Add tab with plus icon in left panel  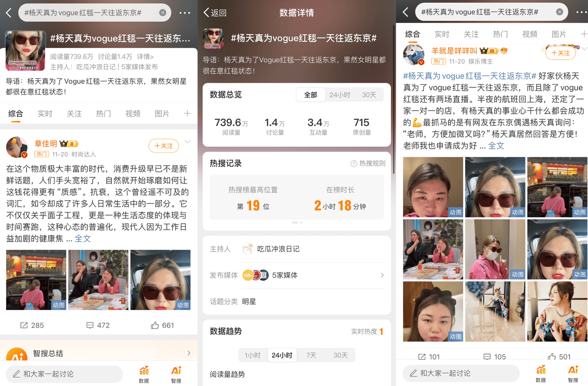[187, 114]
